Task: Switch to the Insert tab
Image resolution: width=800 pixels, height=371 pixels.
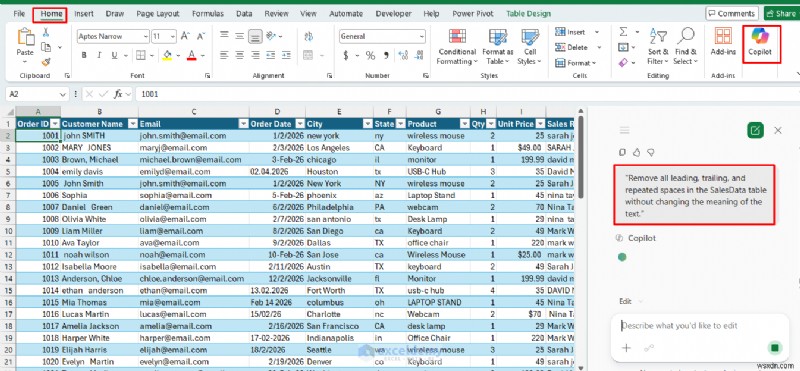Action: [84, 14]
